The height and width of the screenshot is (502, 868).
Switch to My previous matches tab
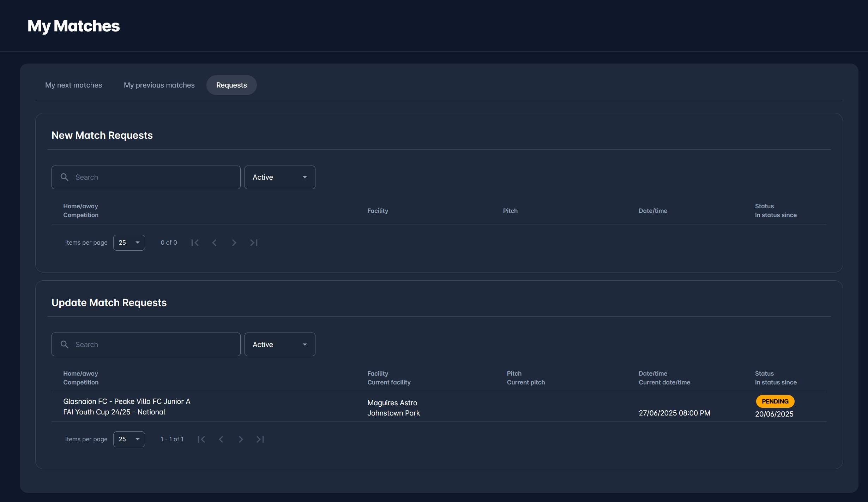[x=159, y=85]
